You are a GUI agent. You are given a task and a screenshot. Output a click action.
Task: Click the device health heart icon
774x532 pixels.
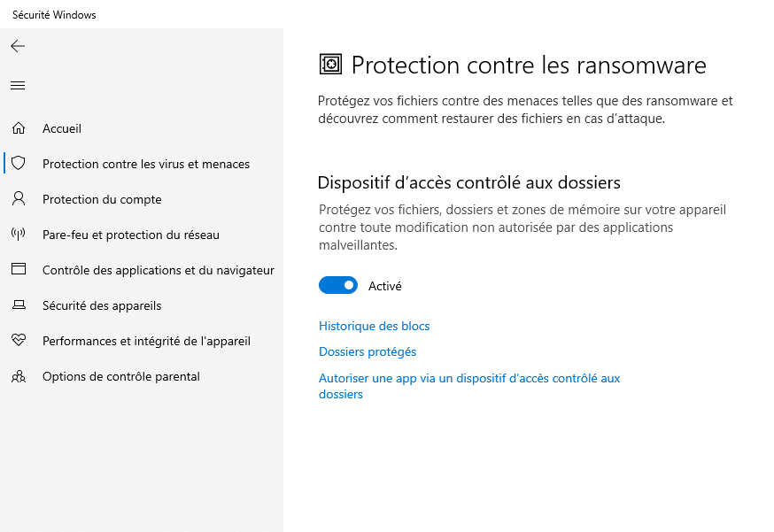(x=19, y=341)
